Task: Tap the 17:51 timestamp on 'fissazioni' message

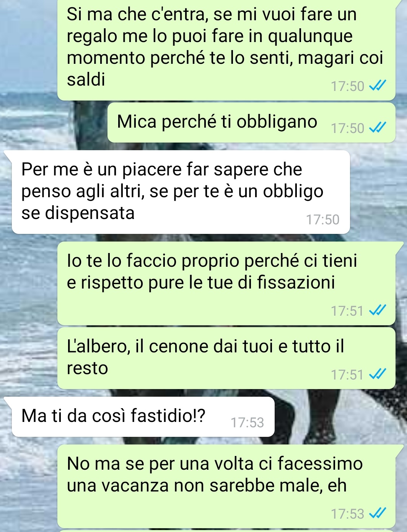Action: pyautogui.click(x=347, y=311)
